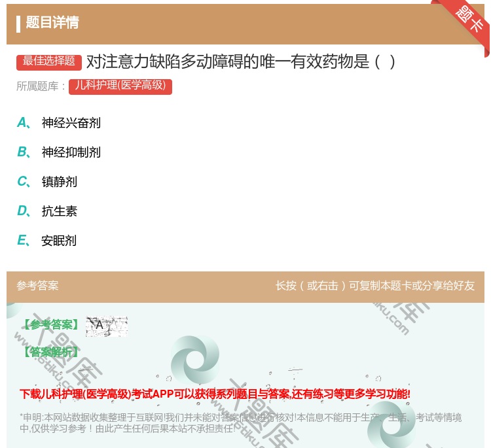Choose option C 镇静剂
491x448 pixels.
[x=47, y=181]
